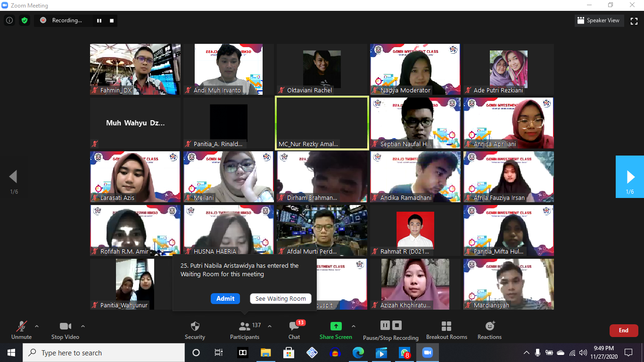This screenshot has width=644, height=362.
Task: Select Andi Muh Irvanto video tile
Action: (229, 69)
